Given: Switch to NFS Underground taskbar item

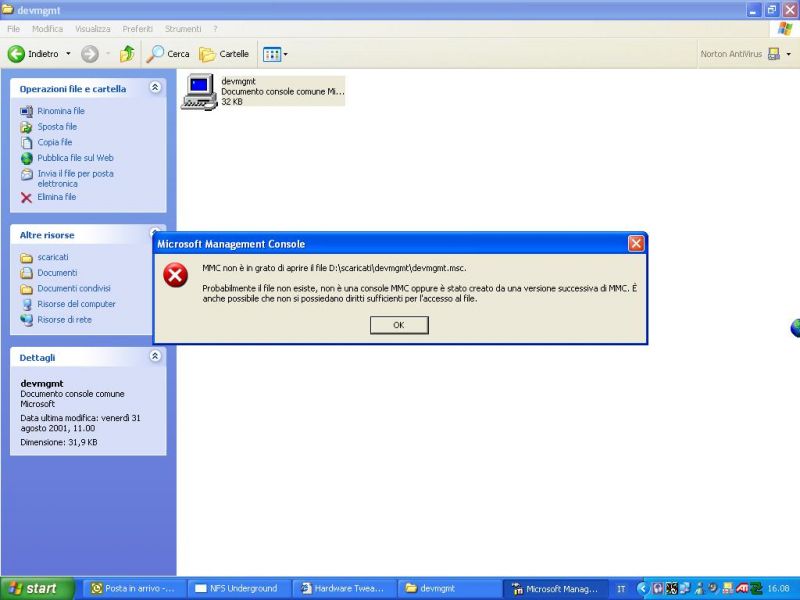Looking at the screenshot, I should [239, 589].
